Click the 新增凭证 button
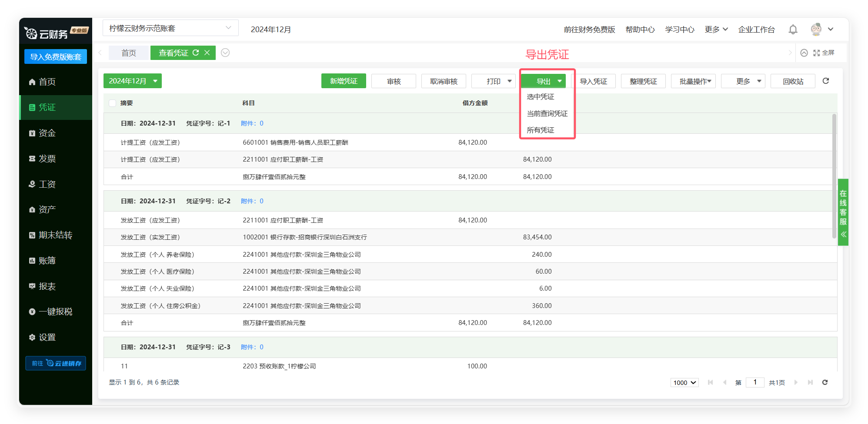 (x=343, y=81)
